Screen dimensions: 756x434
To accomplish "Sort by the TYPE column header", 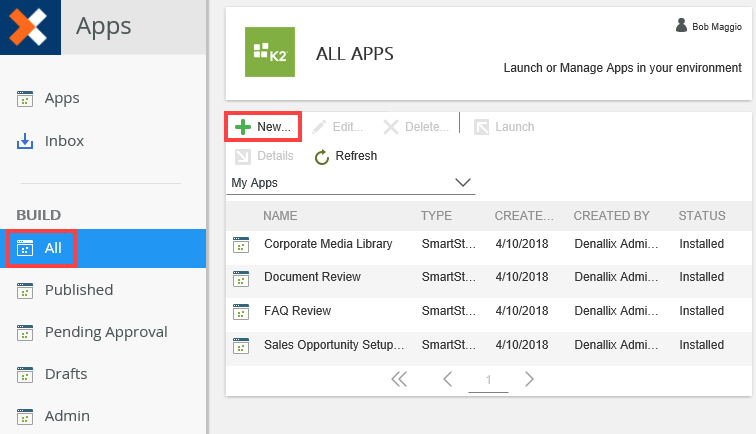I will click(x=436, y=216).
